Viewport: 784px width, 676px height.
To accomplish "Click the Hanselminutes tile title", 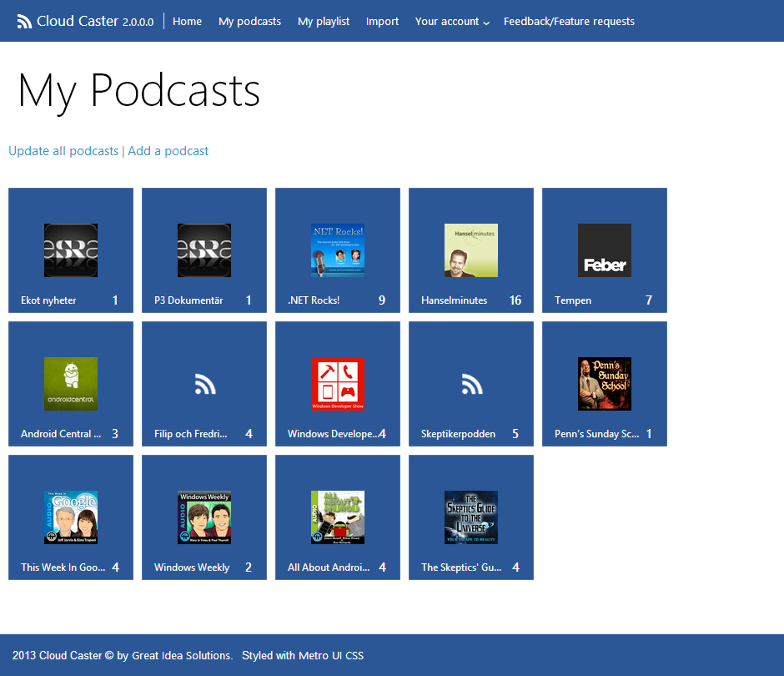I will point(454,300).
